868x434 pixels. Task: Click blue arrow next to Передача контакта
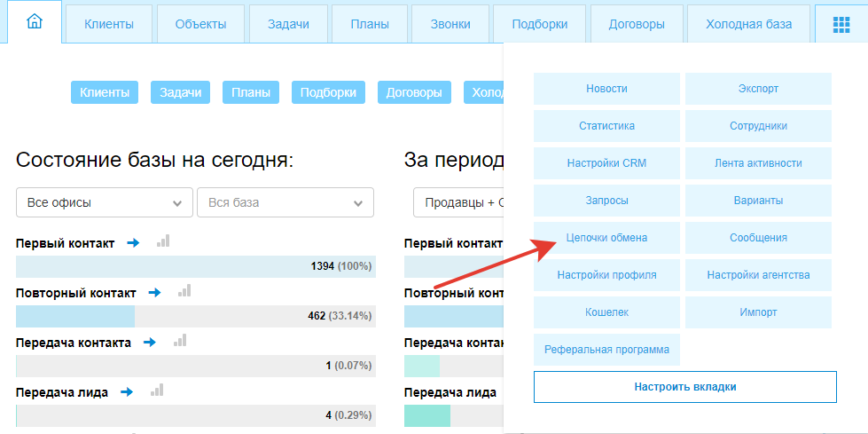[x=149, y=342]
